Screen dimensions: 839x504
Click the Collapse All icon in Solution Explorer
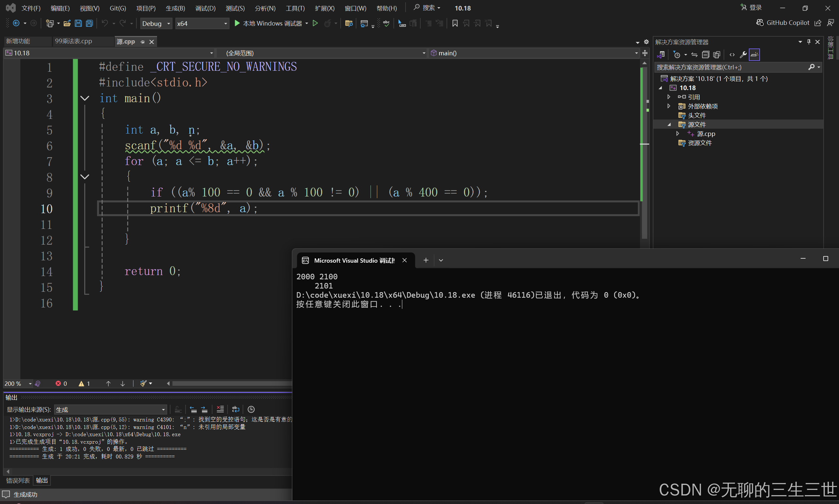click(706, 55)
